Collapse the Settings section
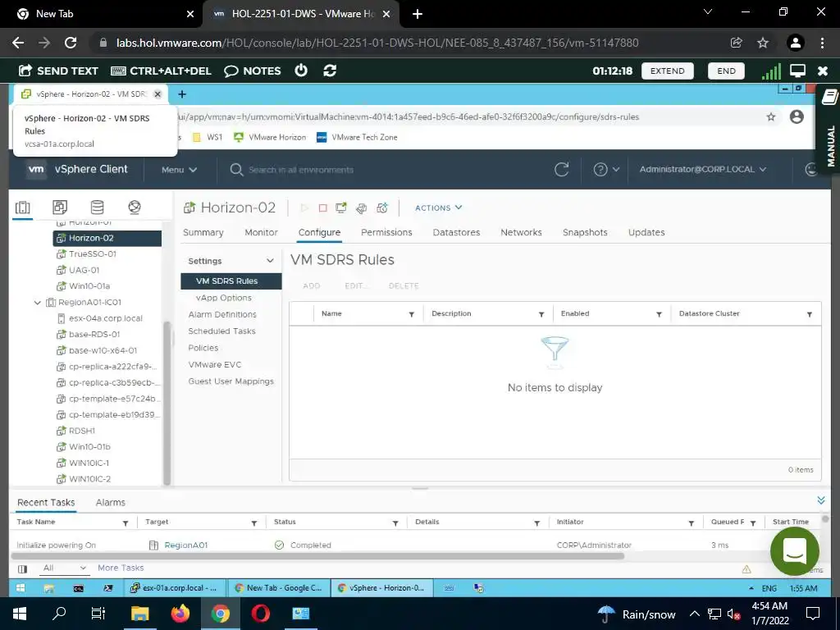The width and height of the screenshot is (840, 630). click(x=270, y=261)
